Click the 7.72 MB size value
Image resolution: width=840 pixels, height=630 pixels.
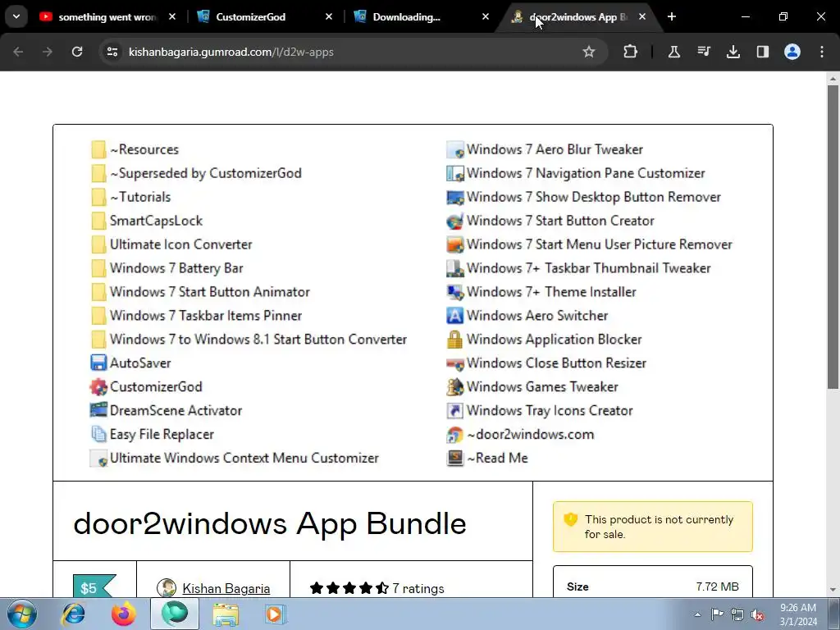point(717,587)
